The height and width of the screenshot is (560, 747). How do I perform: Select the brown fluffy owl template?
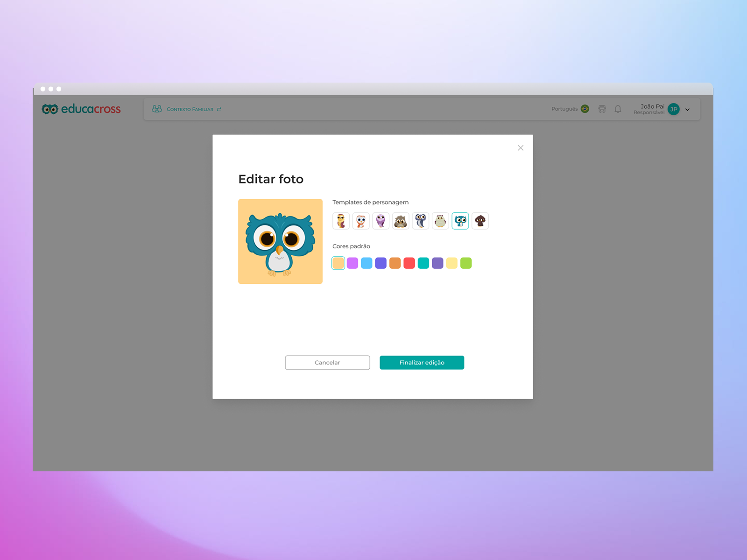pos(401,221)
